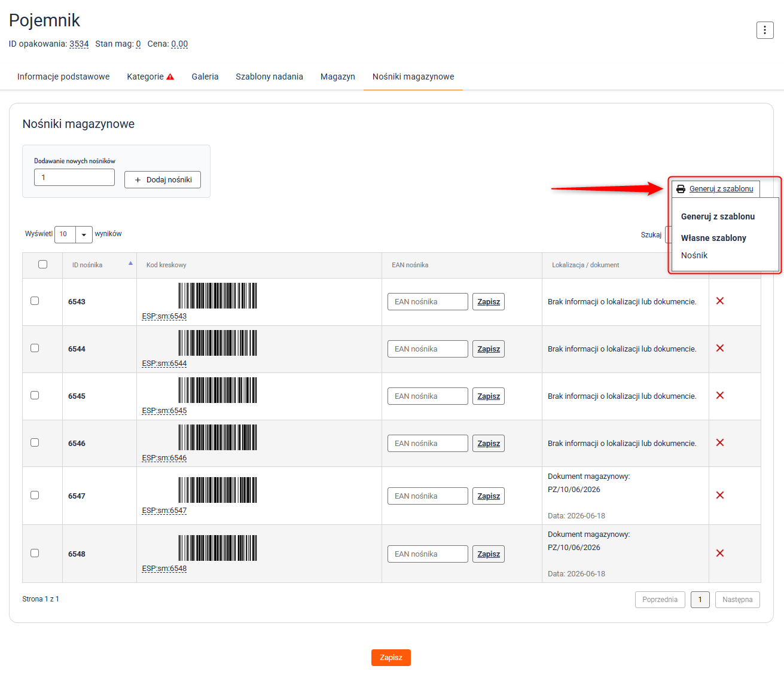Screen dimensions: 784x678
Task: Focus EAN nośnika field for carrier 6547
Action: tap(428, 496)
